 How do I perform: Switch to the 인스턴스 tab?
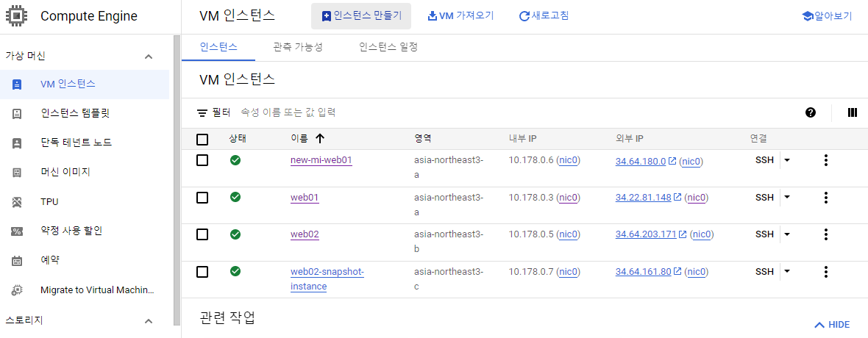(x=218, y=47)
